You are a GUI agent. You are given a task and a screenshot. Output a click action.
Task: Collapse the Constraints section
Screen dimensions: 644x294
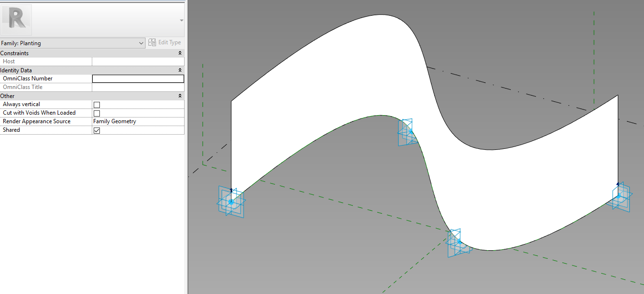pos(179,53)
